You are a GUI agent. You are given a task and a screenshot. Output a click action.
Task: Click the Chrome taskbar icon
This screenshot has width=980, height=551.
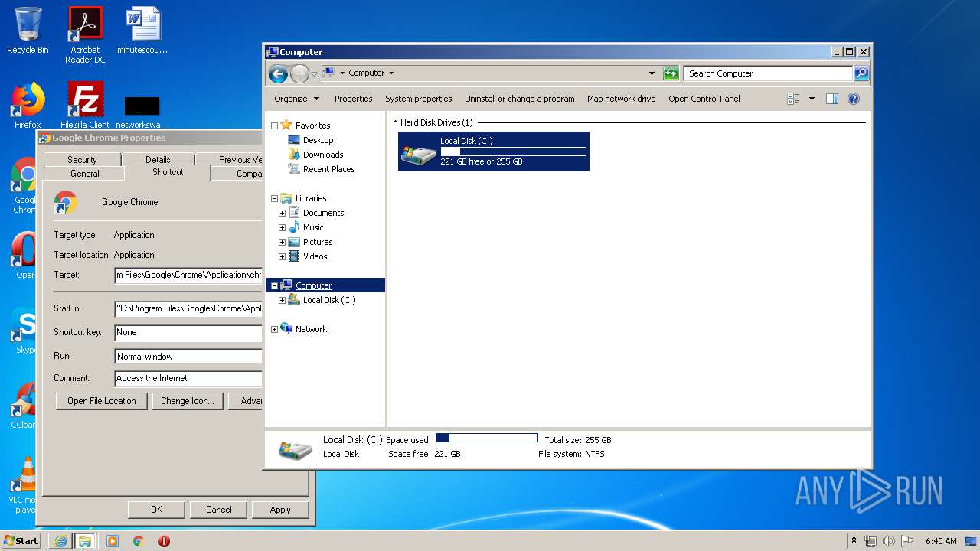[139, 541]
